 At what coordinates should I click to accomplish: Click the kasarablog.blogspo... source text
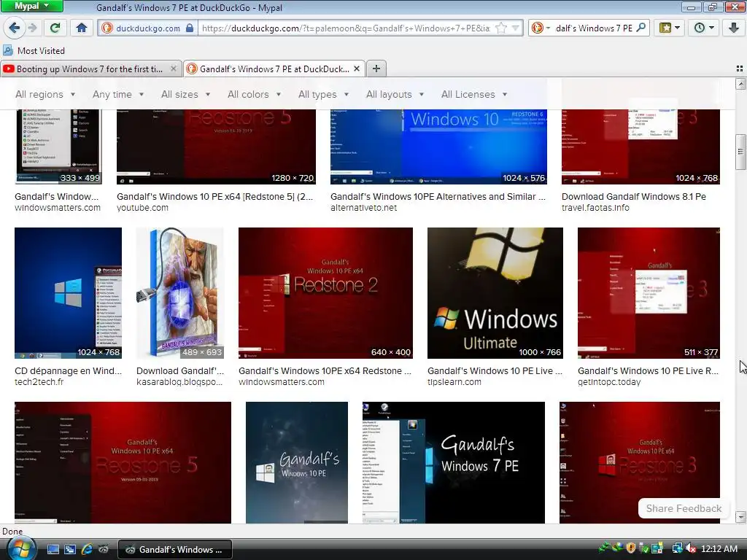coord(179,382)
